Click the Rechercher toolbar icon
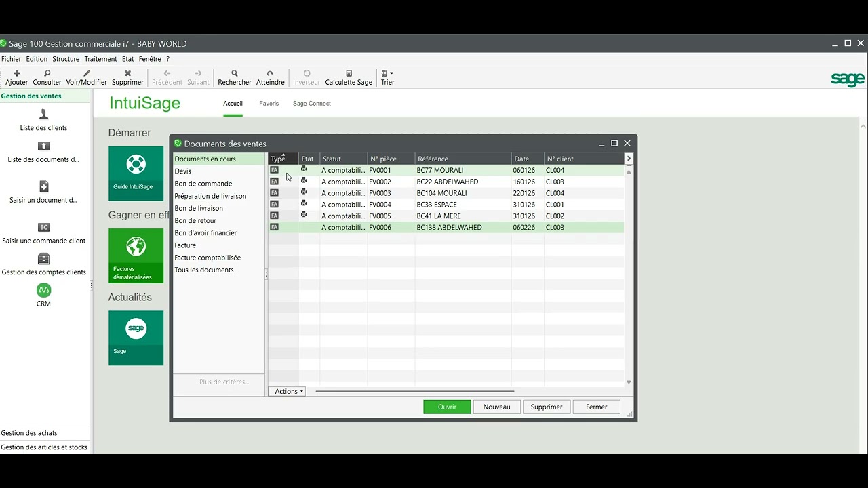868x488 pixels. pos(234,73)
